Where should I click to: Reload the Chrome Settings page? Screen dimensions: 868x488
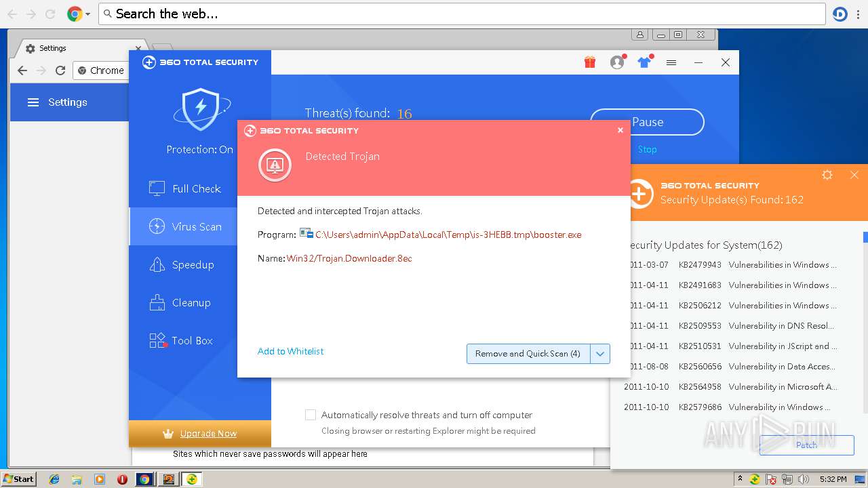[60, 70]
